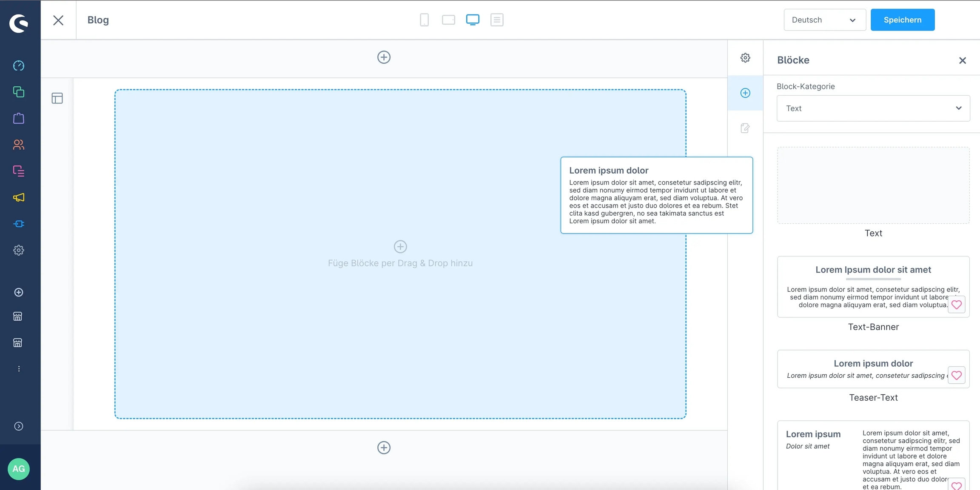Expand the sidebar menu arrow

[19, 426]
